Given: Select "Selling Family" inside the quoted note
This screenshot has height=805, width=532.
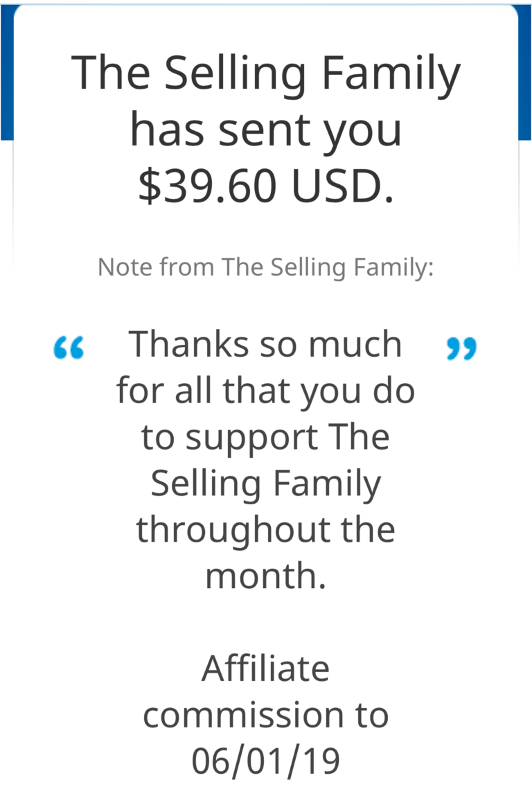Looking at the screenshot, I should [x=265, y=484].
